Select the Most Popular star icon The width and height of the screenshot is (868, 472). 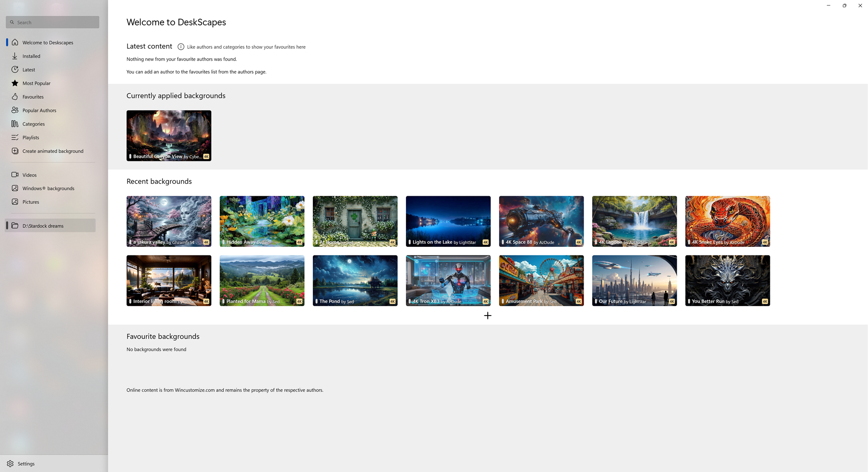[x=15, y=83]
